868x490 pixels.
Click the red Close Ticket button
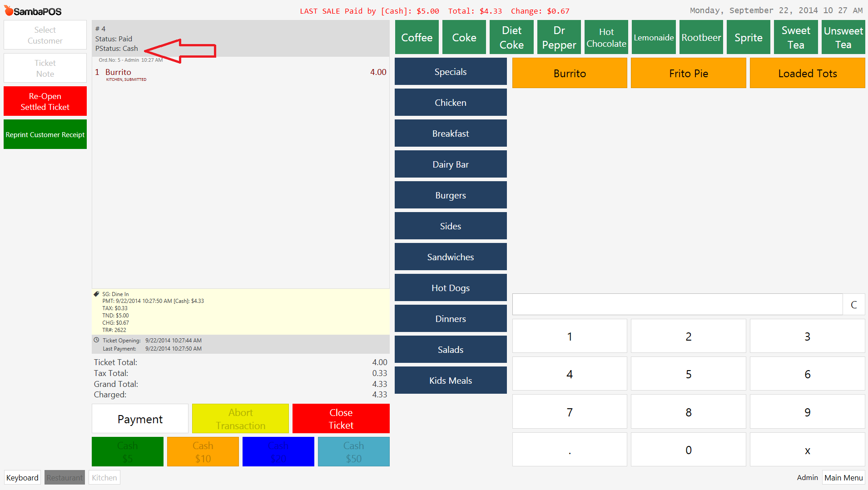(x=341, y=419)
